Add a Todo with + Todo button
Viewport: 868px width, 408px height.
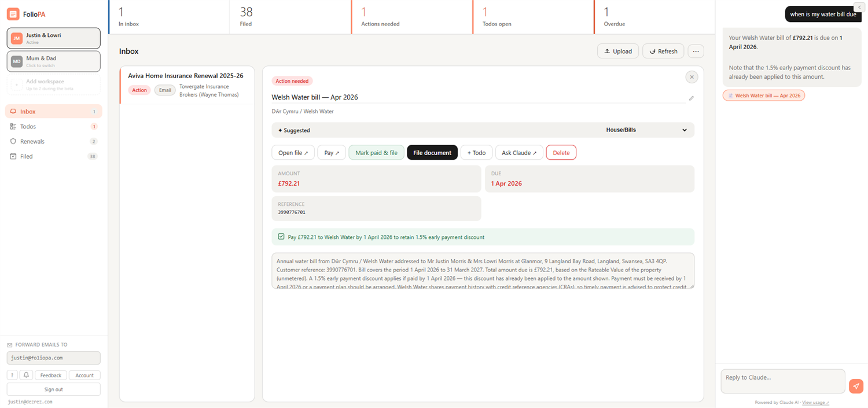pos(476,153)
